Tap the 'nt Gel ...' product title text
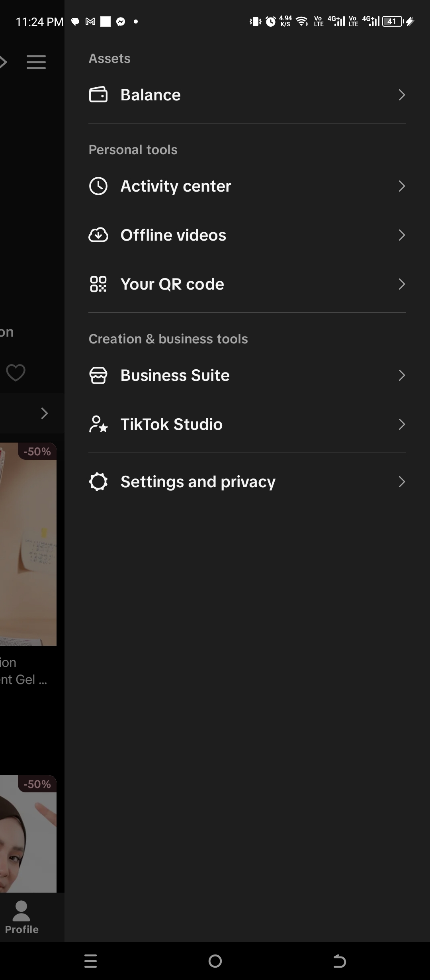 [x=23, y=679]
